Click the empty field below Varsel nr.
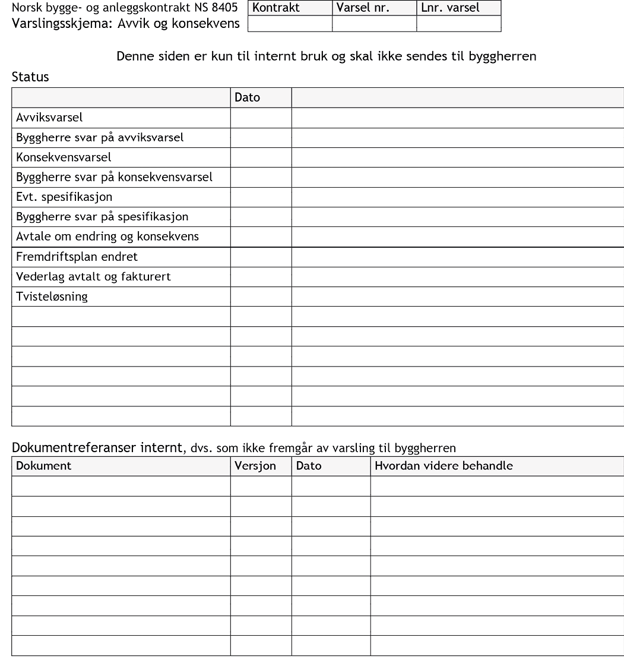Viewport: 624px width, 672px height. click(374, 24)
